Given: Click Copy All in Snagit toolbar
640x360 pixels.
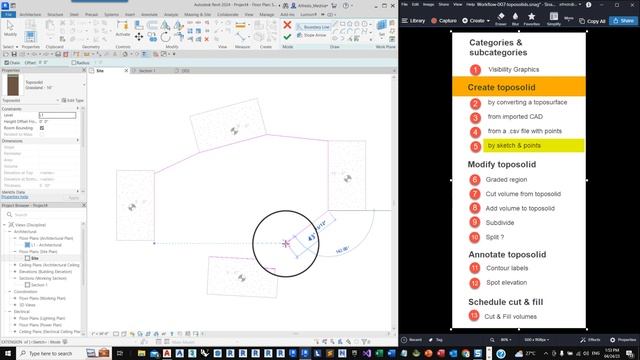Looking at the screenshot, I should click(x=592, y=21).
